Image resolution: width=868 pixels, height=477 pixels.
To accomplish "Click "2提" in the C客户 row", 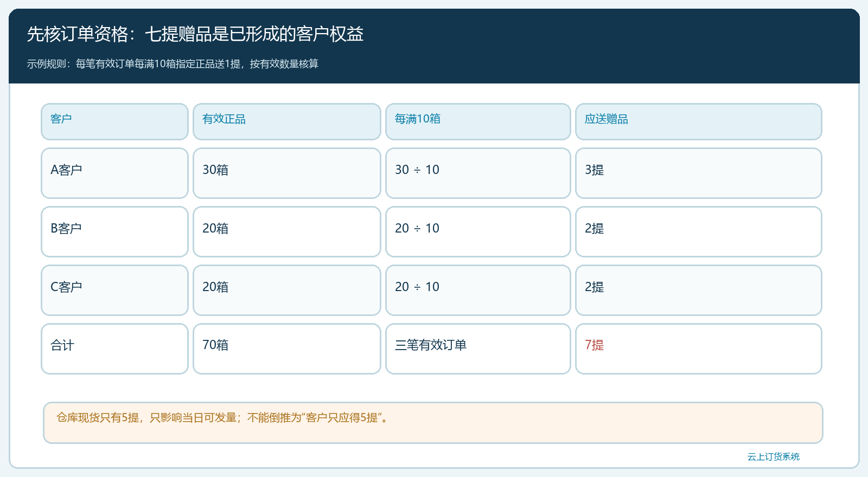I will point(699,290).
